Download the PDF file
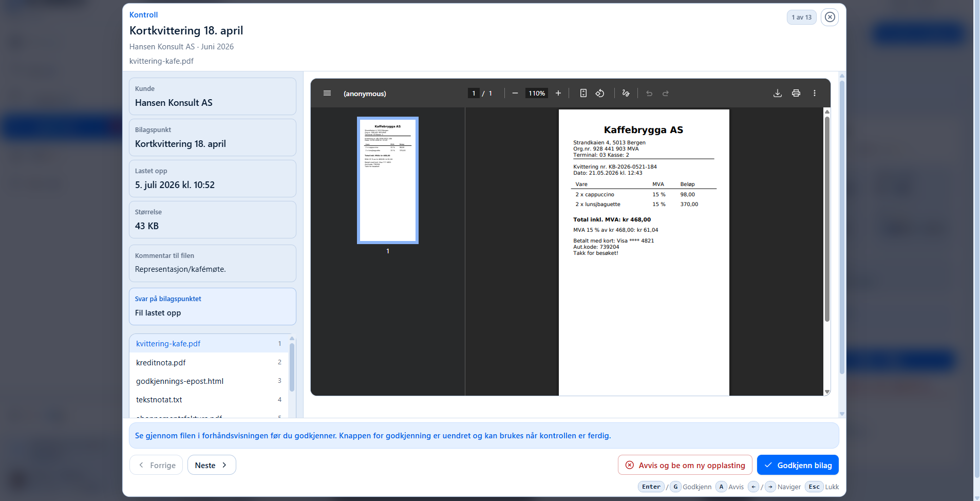Viewport: 980px width, 501px height. click(778, 93)
